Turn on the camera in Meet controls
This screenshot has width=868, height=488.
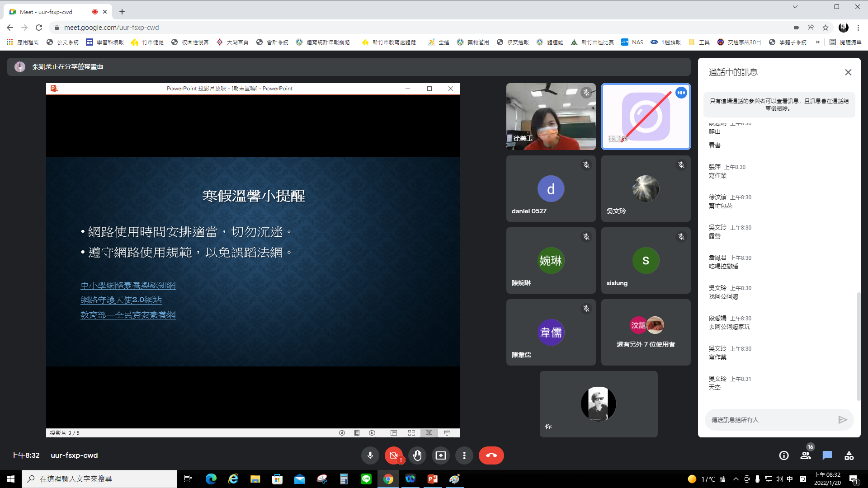click(x=393, y=455)
